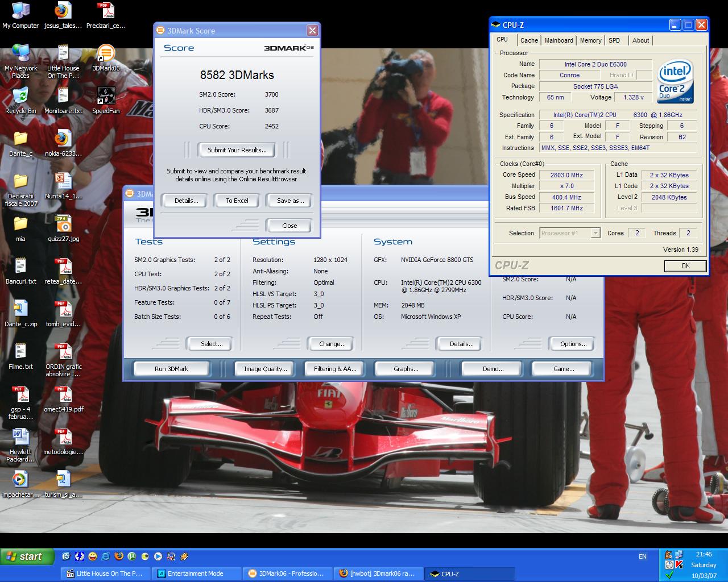Open the Memory tab in CPU-Z

[x=590, y=40]
